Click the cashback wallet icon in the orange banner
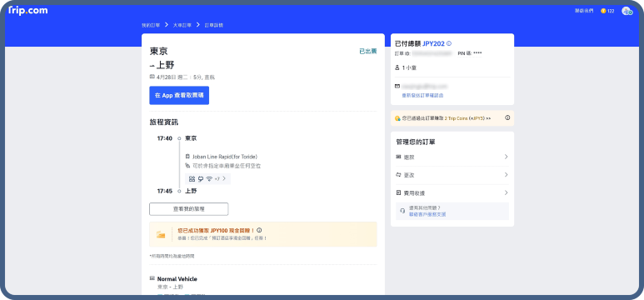 [161, 235]
